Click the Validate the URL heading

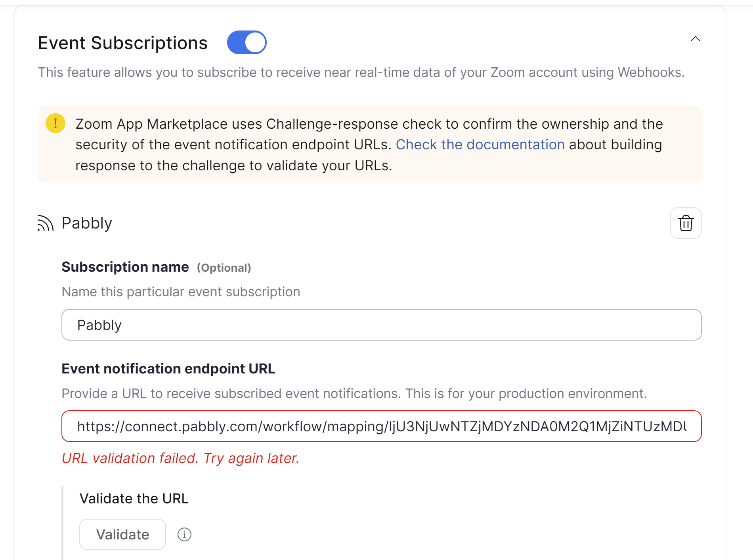(134, 498)
